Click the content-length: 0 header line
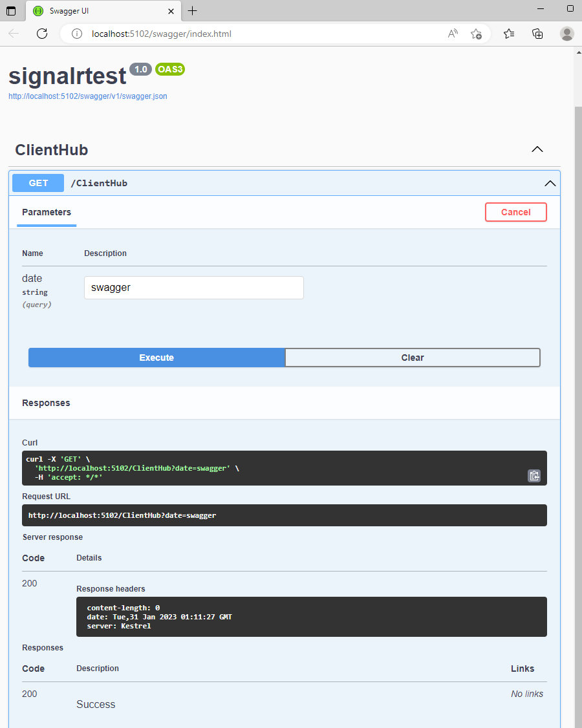The width and height of the screenshot is (582, 728). 123,608
